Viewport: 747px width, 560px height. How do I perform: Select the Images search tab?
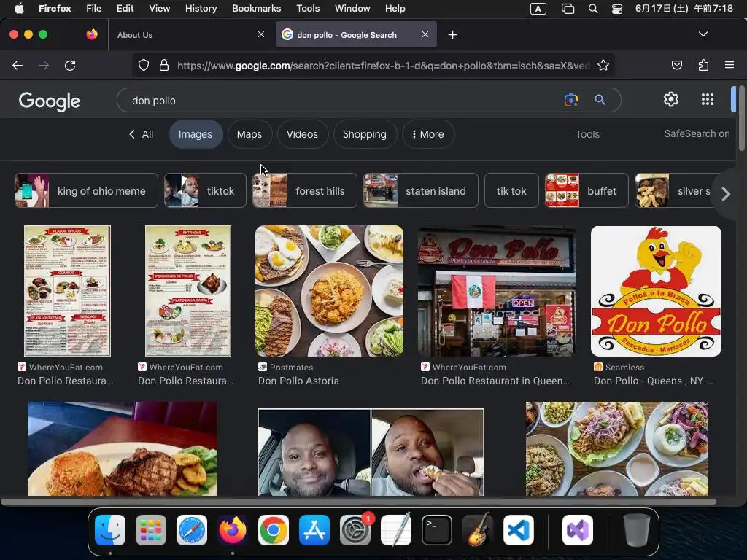196,134
